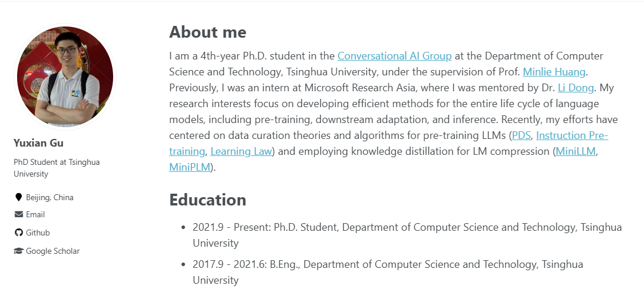Click the About me heading
Image resolution: width=644 pixels, height=292 pixels.
[207, 32]
